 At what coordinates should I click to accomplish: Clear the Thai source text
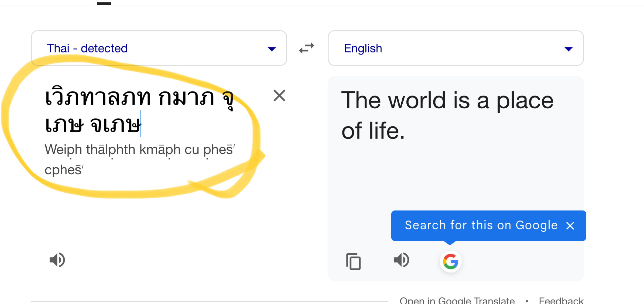pyautogui.click(x=279, y=96)
